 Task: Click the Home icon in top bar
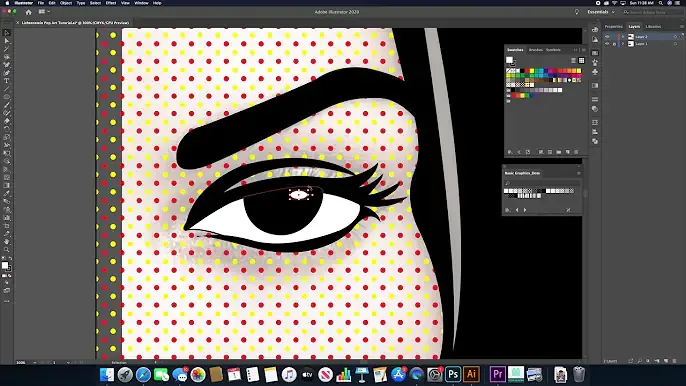[x=28, y=12]
